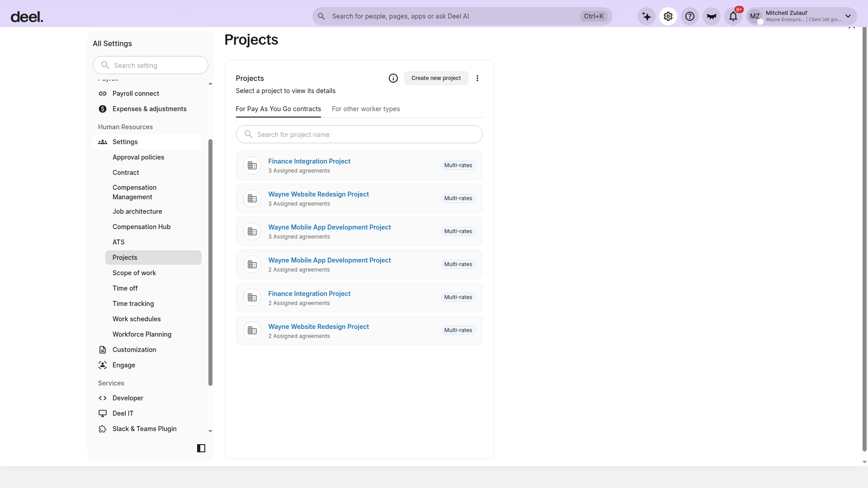
Task: Click building icon of Wayne Website Redesign Project with 3 agreements
Action: point(252,198)
